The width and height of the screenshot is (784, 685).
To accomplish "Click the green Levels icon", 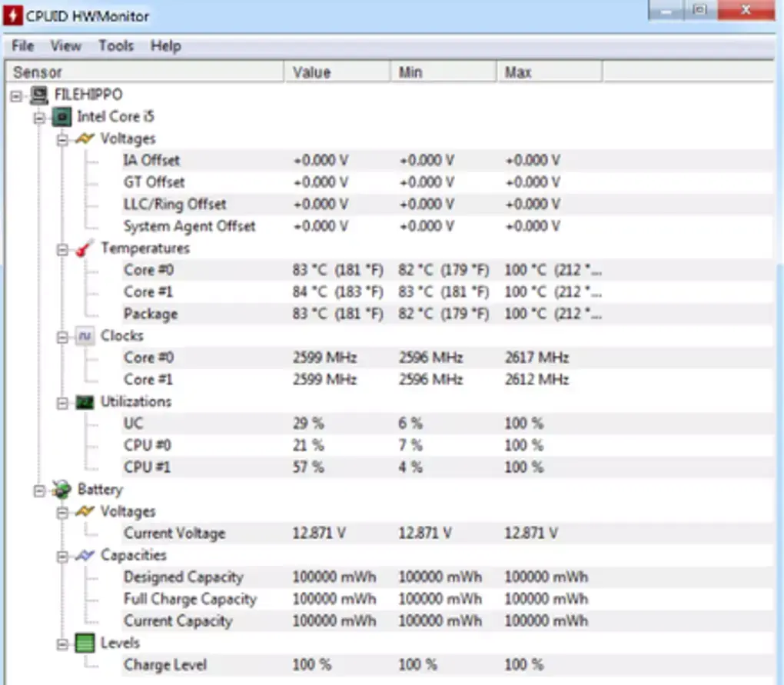I will [85, 643].
